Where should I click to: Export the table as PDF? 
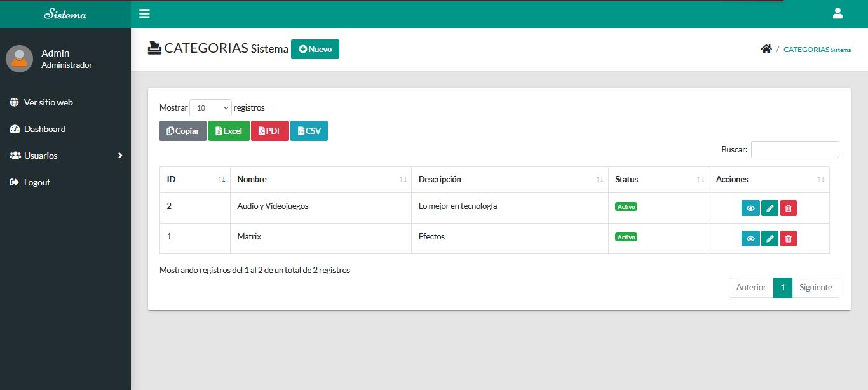270,131
